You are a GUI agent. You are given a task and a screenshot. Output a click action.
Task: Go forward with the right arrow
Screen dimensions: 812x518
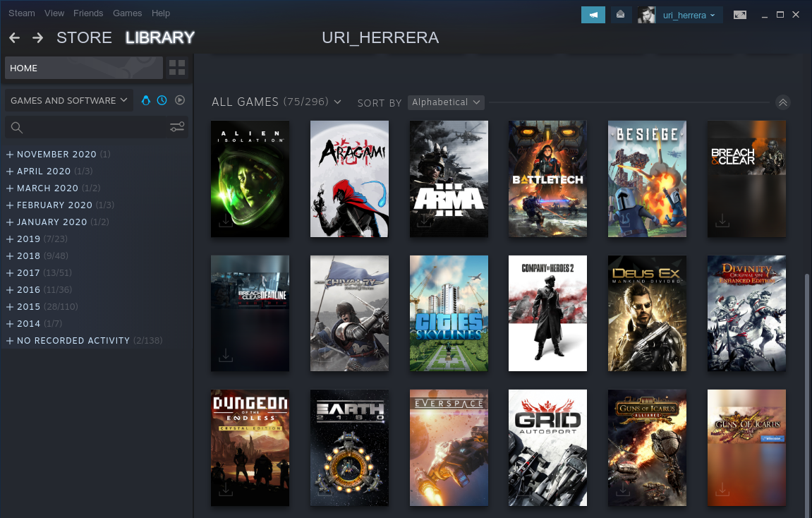pyautogui.click(x=37, y=38)
